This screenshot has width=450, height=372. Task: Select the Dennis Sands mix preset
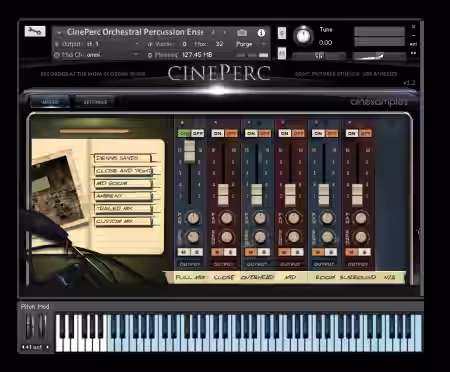(123, 158)
